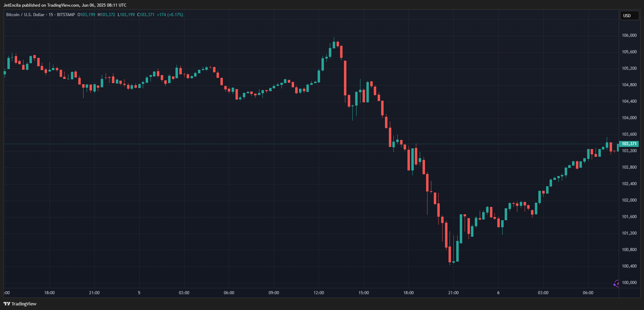This screenshot has height=310, width=644.
Task: Click the date marker 5 on time axis
Action: [x=139, y=293]
